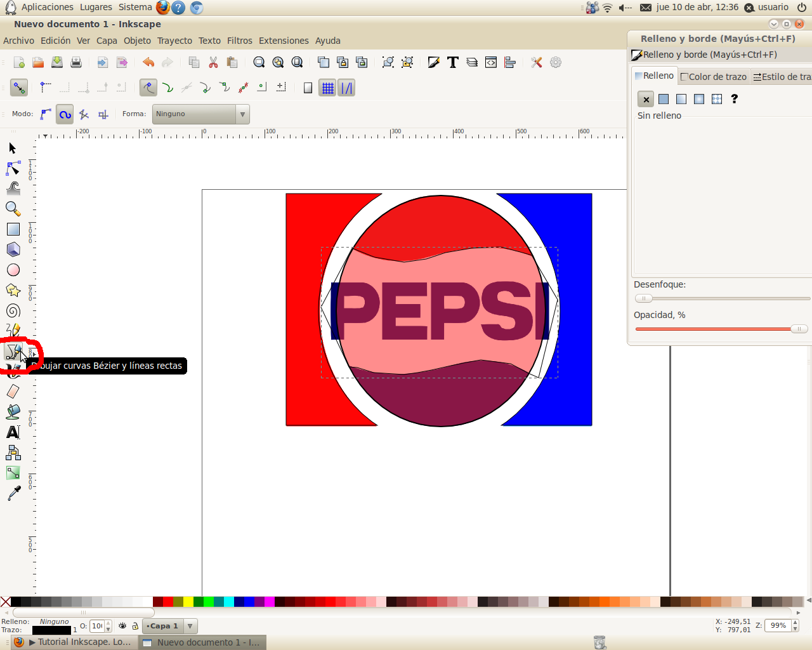The image size is (812, 650).
Task: Open the Text tool
Action: click(x=13, y=432)
